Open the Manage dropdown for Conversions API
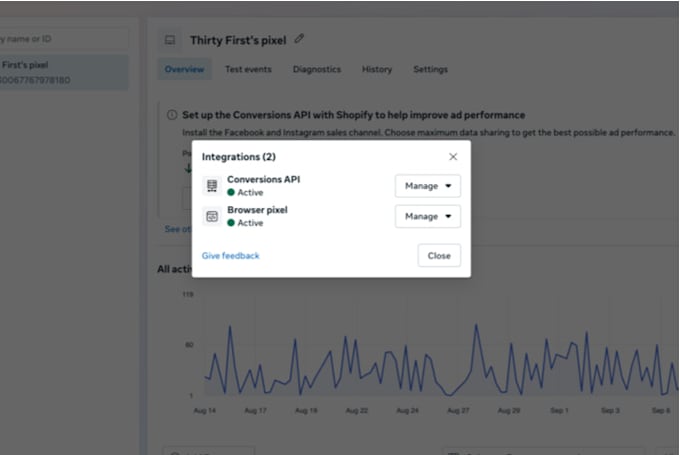680x455 pixels. point(428,186)
